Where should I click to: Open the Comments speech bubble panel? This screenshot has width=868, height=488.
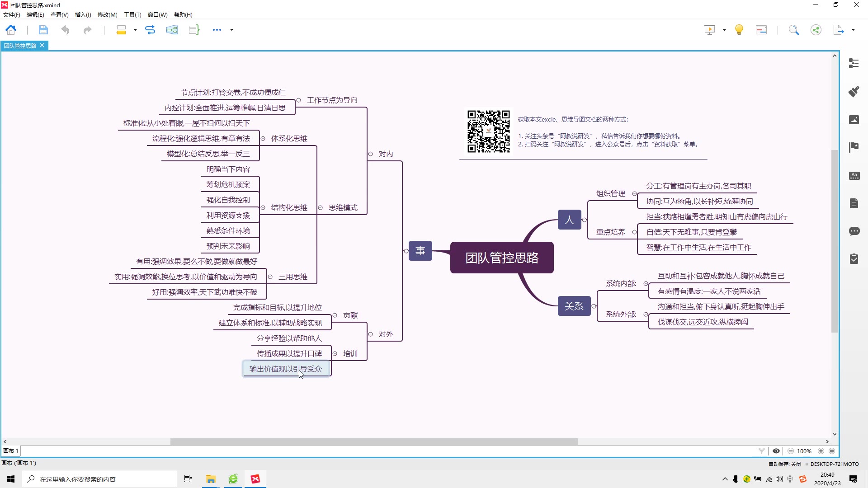[x=854, y=231]
